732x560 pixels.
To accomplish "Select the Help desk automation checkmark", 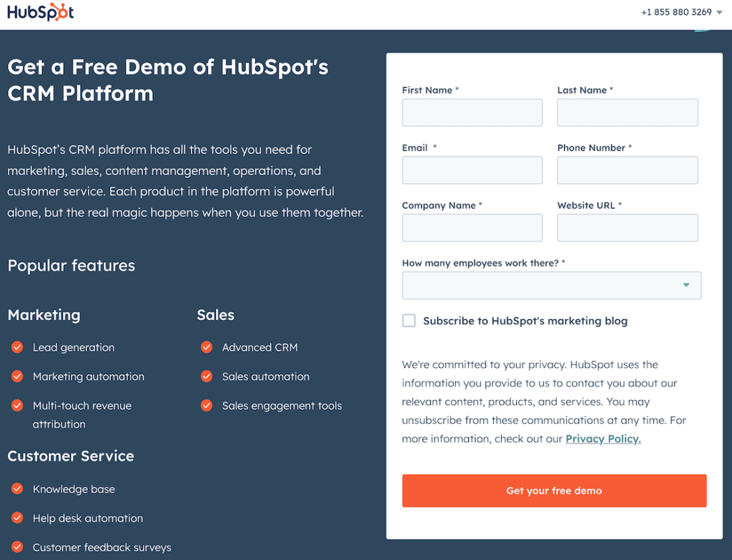I will coord(16,518).
